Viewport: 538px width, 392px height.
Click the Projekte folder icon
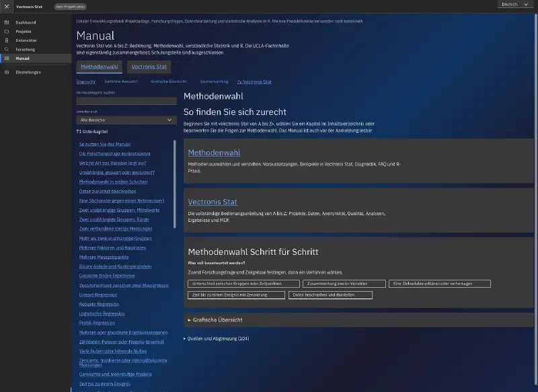[7, 31]
